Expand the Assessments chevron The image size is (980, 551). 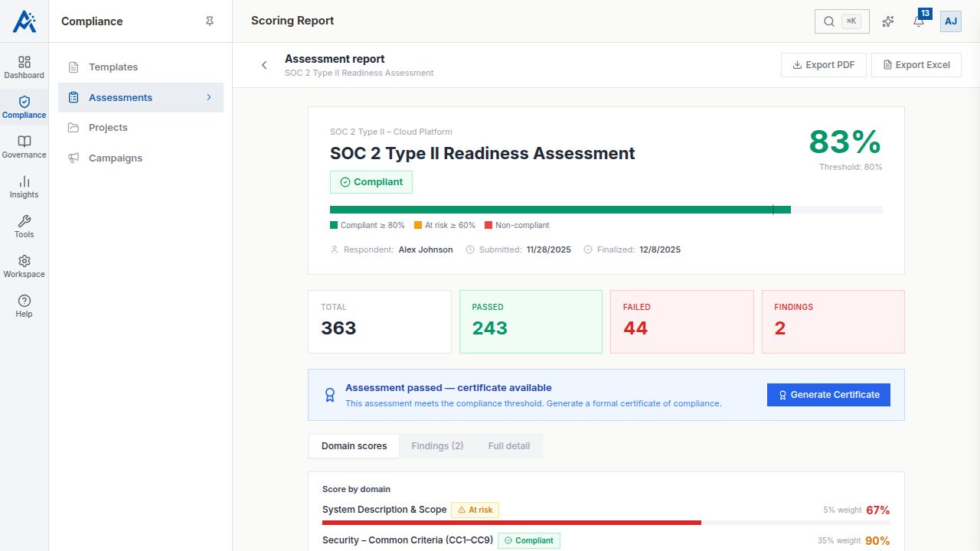click(x=208, y=97)
